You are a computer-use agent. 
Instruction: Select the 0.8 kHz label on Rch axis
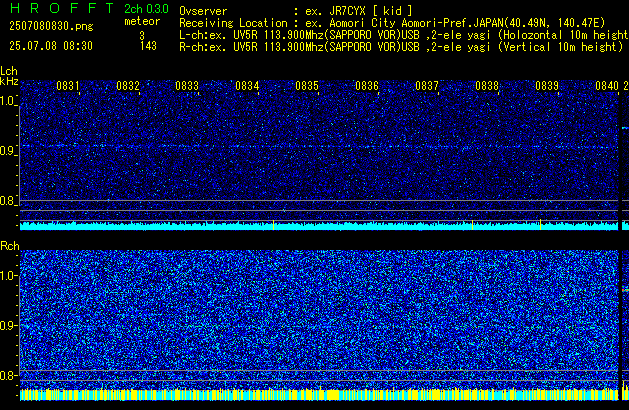8,375
